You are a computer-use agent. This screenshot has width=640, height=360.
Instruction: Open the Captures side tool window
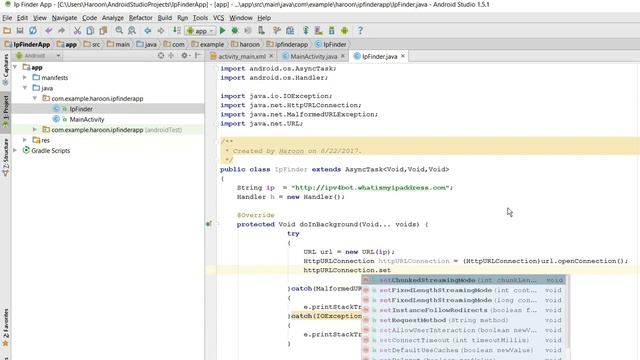(6, 70)
